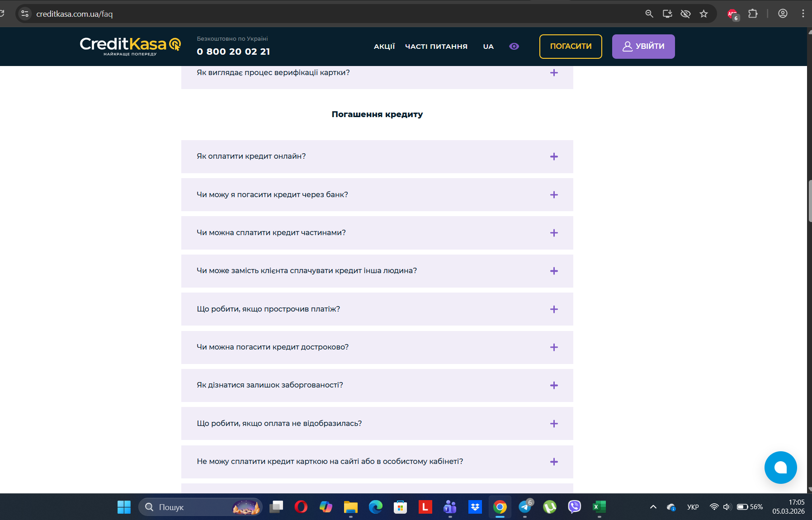Image resolution: width=812 pixels, height=520 pixels.
Task: Open the Chrome profile avatar
Action: click(783, 14)
